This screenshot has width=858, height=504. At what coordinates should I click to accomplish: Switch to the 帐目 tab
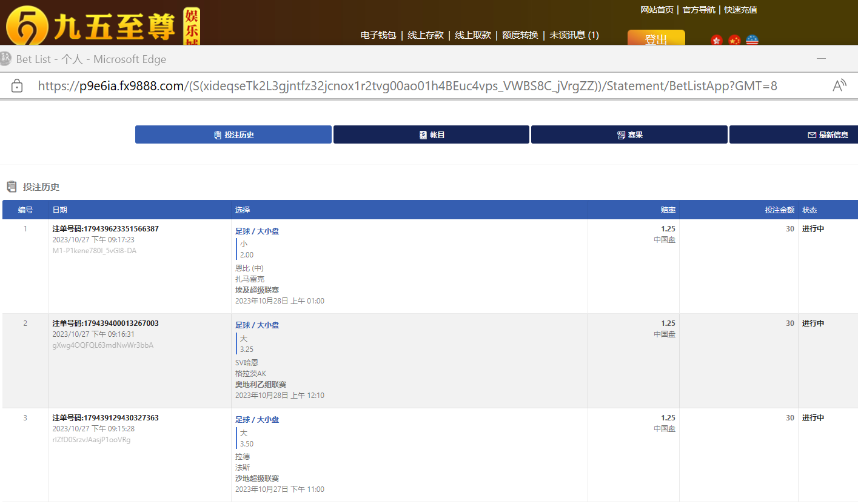click(431, 134)
